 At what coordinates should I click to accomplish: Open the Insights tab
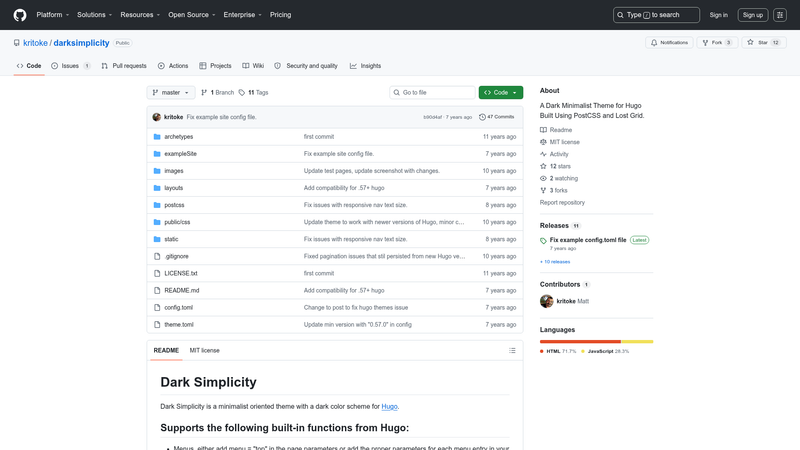tap(365, 66)
